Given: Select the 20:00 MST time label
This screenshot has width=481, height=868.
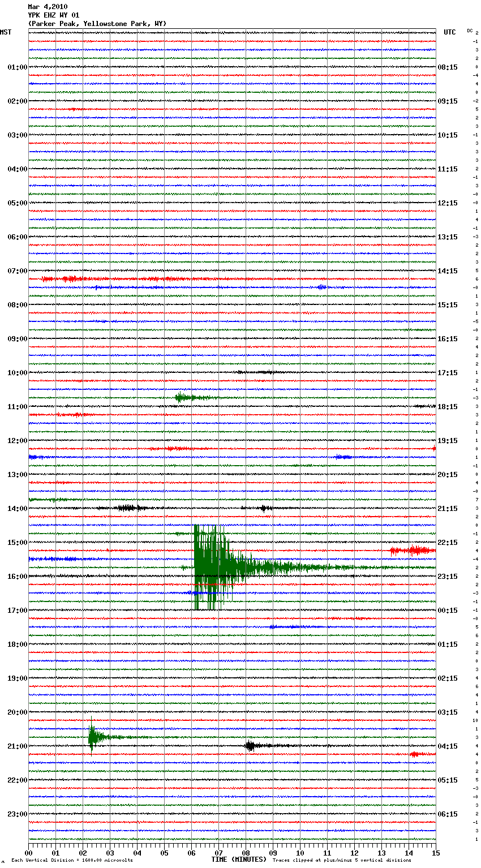Looking at the screenshot, I should point(18,712).
